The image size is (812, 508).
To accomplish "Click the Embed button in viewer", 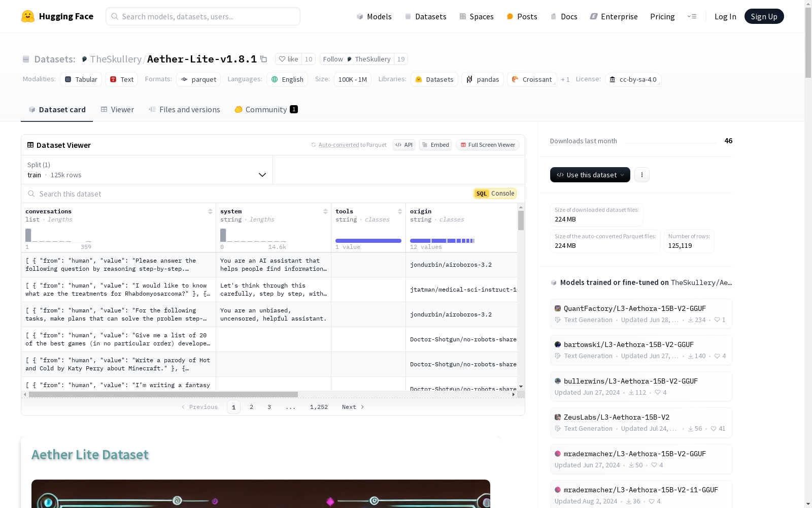I will coord(435,145).
